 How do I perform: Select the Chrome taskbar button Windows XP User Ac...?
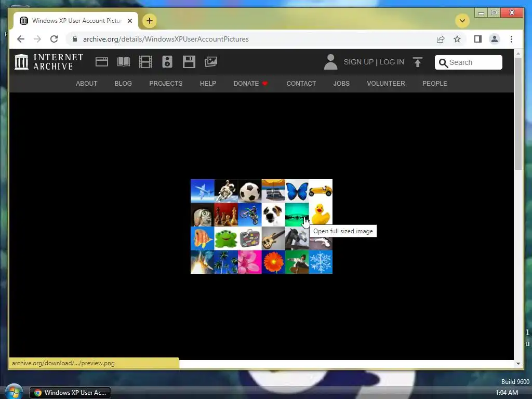coord(70,393)
